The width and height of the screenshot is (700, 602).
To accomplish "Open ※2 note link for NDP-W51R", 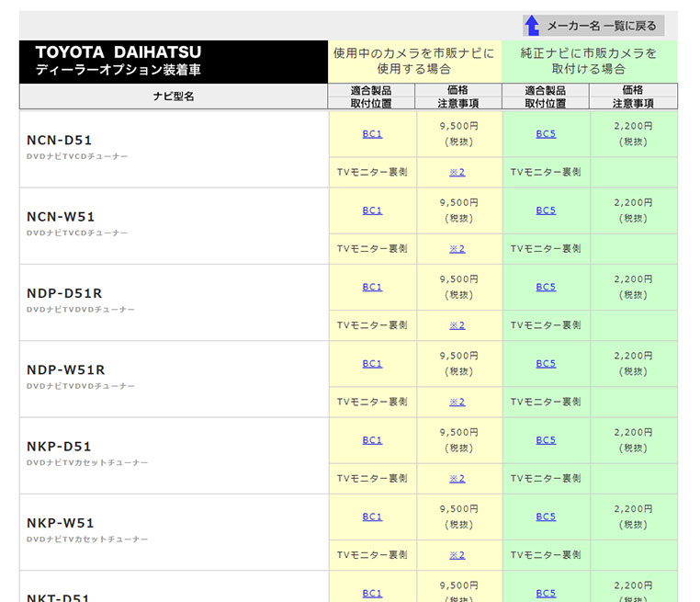I will (x=457, y=402).
